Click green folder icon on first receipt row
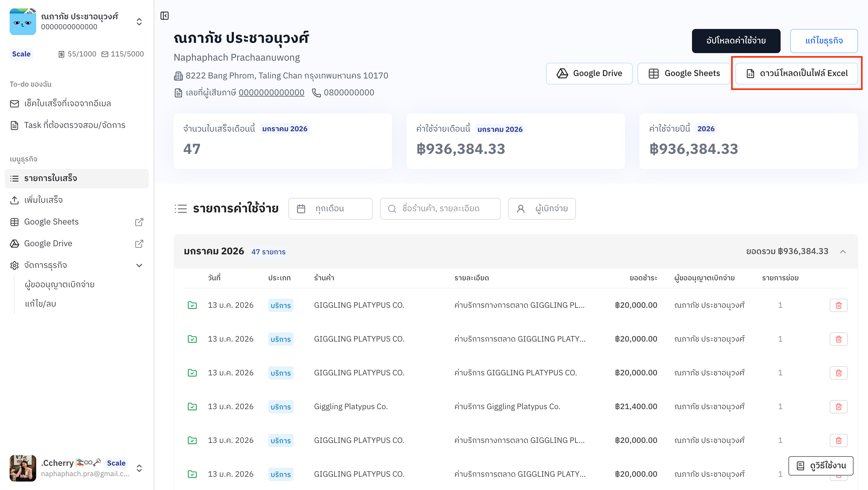868x490 pixels. (x=192, y=305)
